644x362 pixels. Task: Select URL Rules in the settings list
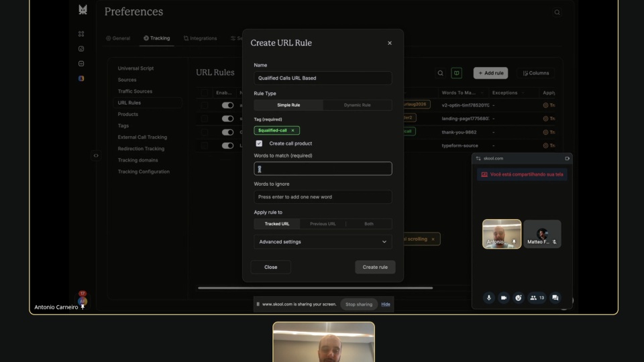[147, 103]
